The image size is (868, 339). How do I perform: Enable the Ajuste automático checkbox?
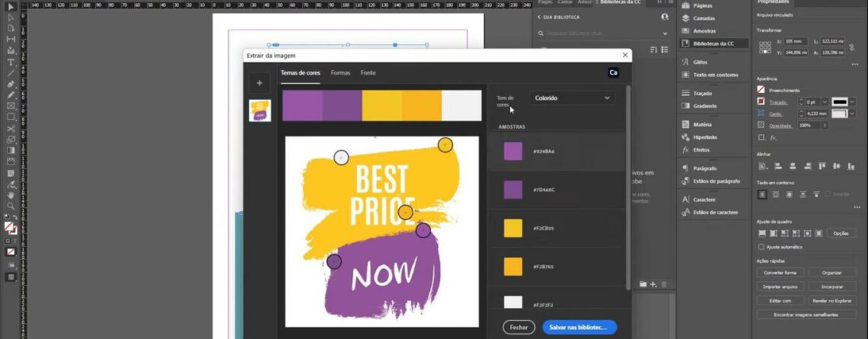[x=761, y=247]
